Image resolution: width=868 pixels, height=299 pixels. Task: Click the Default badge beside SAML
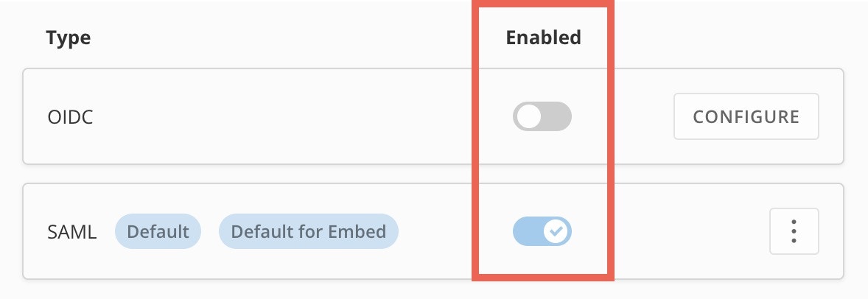click(x=158, y=231)
